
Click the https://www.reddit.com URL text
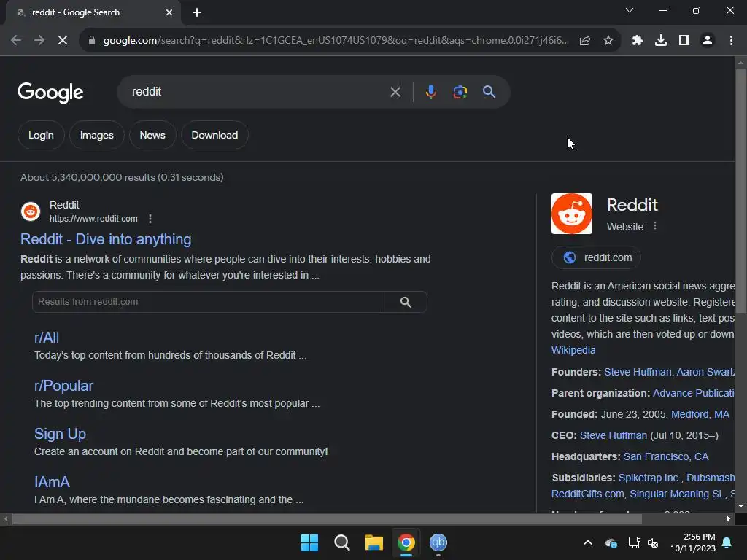click(93, 219)
